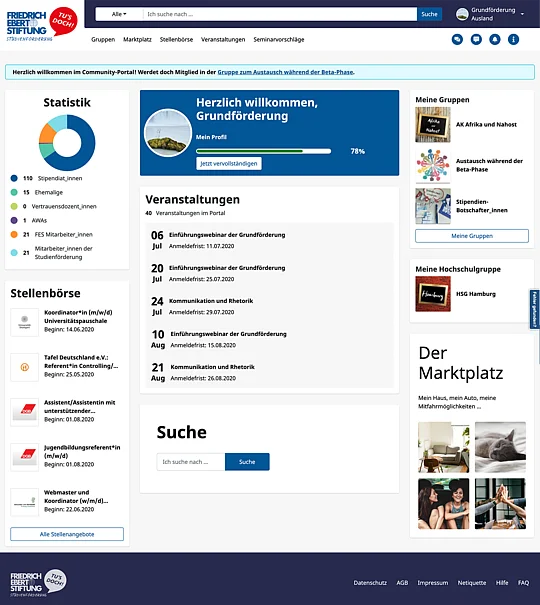Viewport: 540px width, 605px height.
Task: Open the notifications bell icon
Action: (494, 39)
